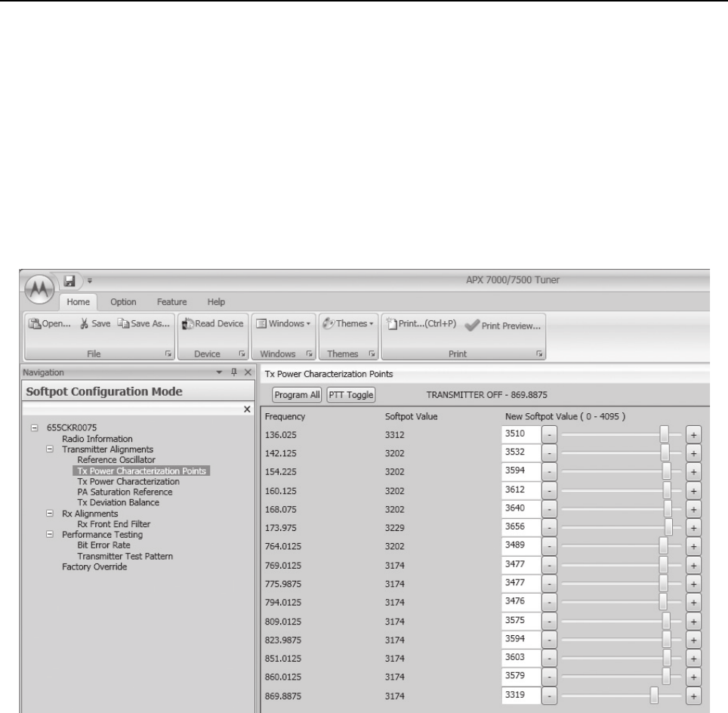Click the new softpot field for 173.975
The height and width of the screenshot is (713, 728).
click(521, 527)
